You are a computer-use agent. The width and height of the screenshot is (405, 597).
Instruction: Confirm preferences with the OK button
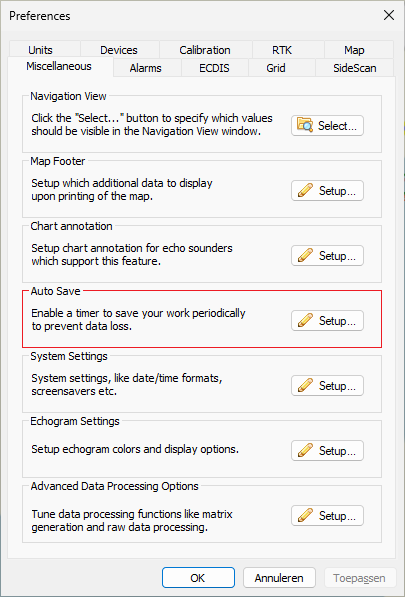click(198, 578)
